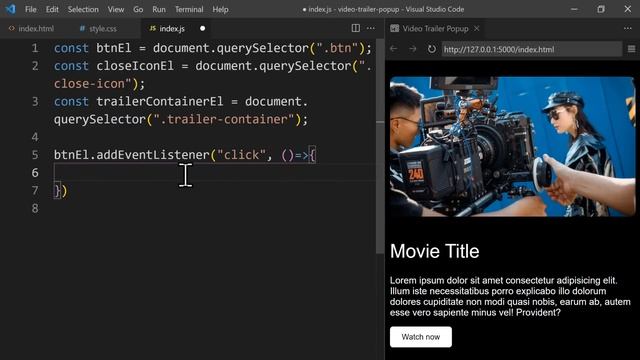Click the preview URL address field
Viewport: 640px width, 360px height.
point(531,49)
